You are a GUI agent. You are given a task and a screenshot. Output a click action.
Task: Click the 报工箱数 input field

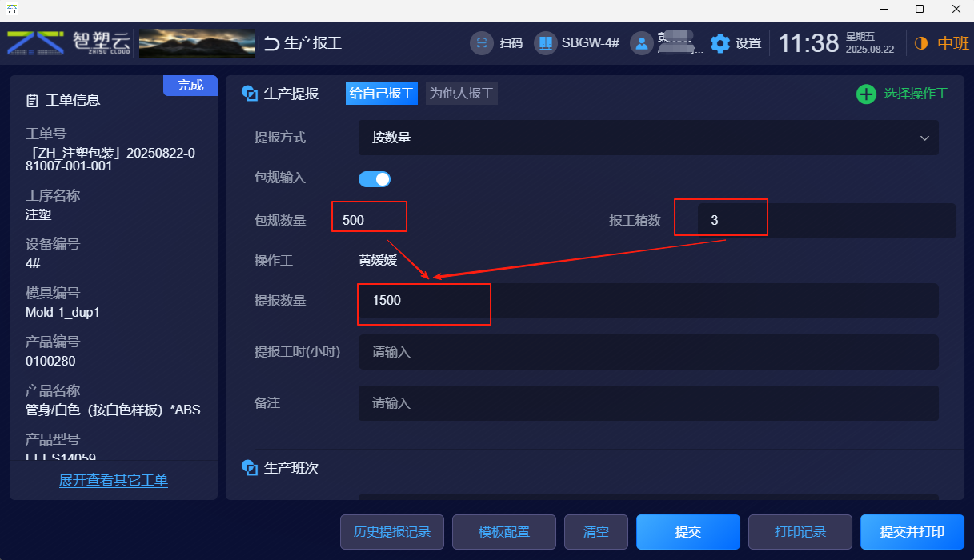click(x=827, y=221)
